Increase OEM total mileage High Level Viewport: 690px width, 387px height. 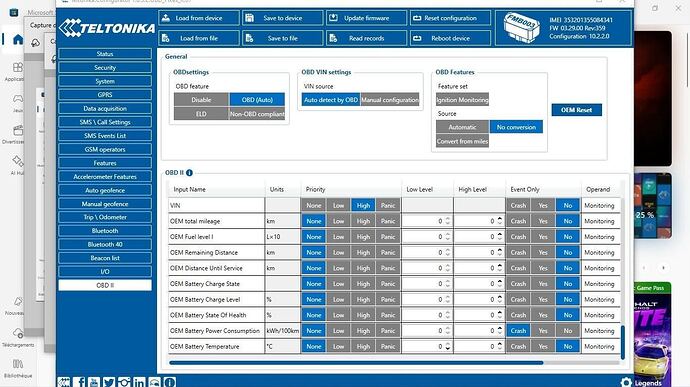tap(500, 218)
